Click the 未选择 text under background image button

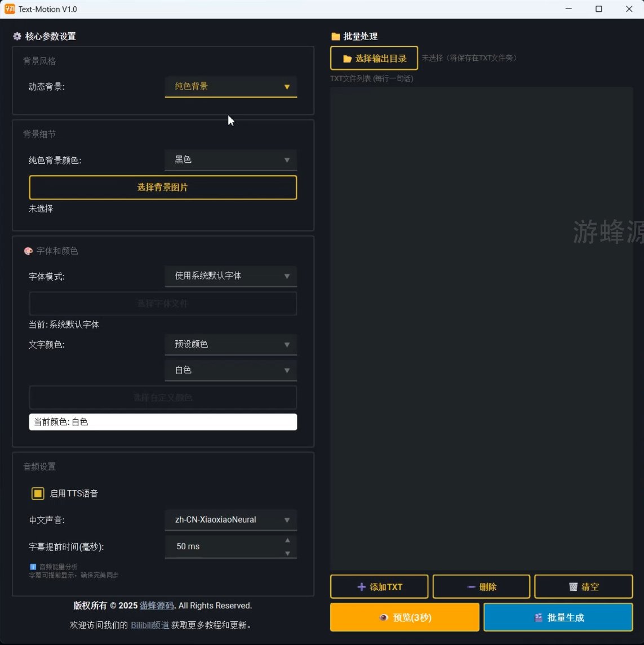[x=41, y=209]
